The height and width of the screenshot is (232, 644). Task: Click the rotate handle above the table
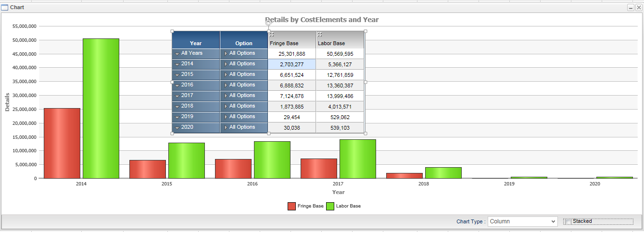click(268, 23)
